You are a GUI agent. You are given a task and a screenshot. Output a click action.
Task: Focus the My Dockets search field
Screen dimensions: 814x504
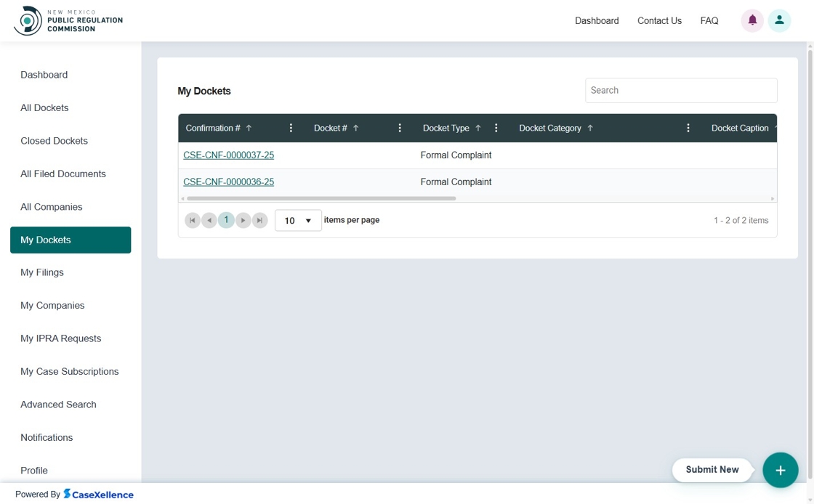click(x=681, y=90)
